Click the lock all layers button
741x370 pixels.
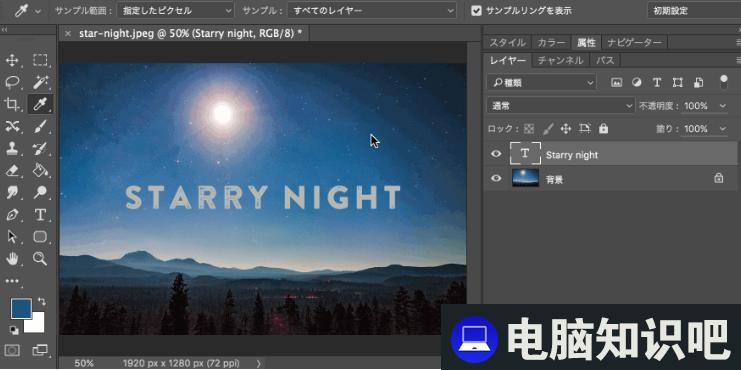click(603, 129)
